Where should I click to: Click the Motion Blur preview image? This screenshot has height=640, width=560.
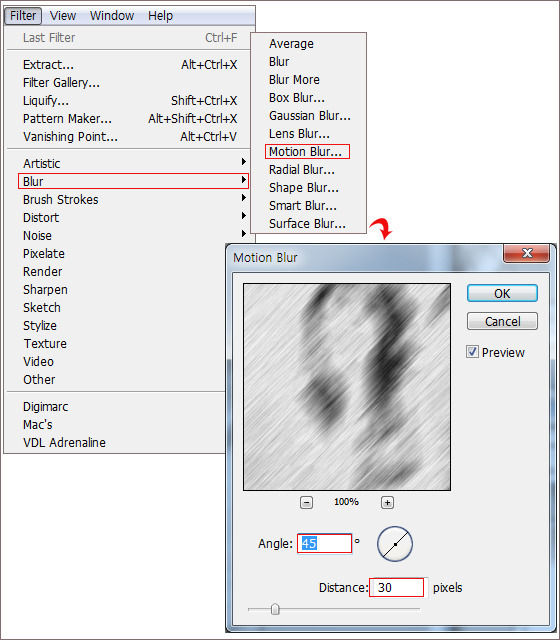point(347,387)
